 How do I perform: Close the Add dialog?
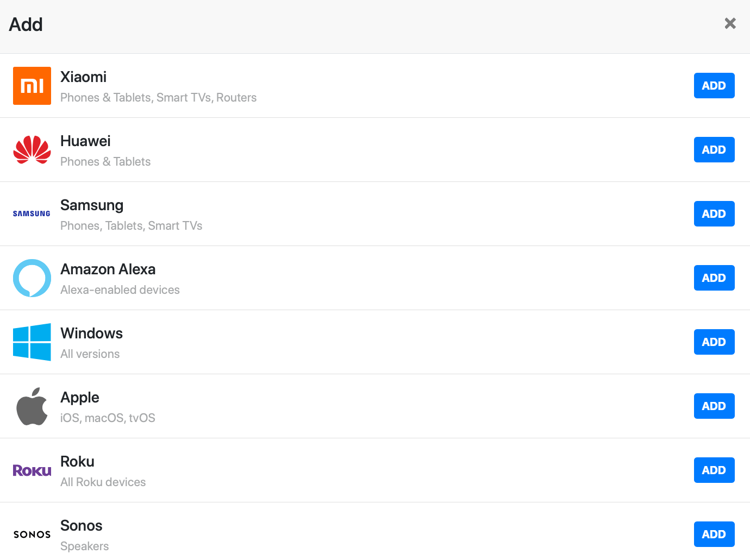(x=730, y=23)
